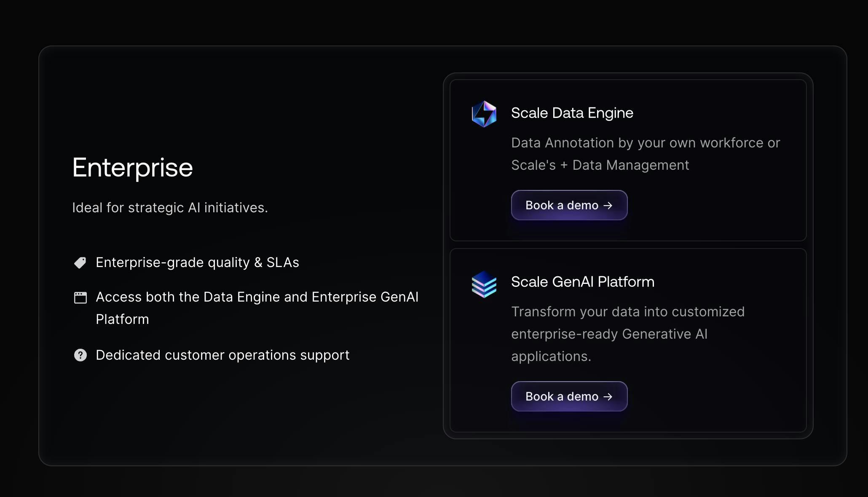Viewport: 868px width, 497px height.
Task: Click the arrow in GenAI Platform's demo button
Action: (x=608, y=397)
